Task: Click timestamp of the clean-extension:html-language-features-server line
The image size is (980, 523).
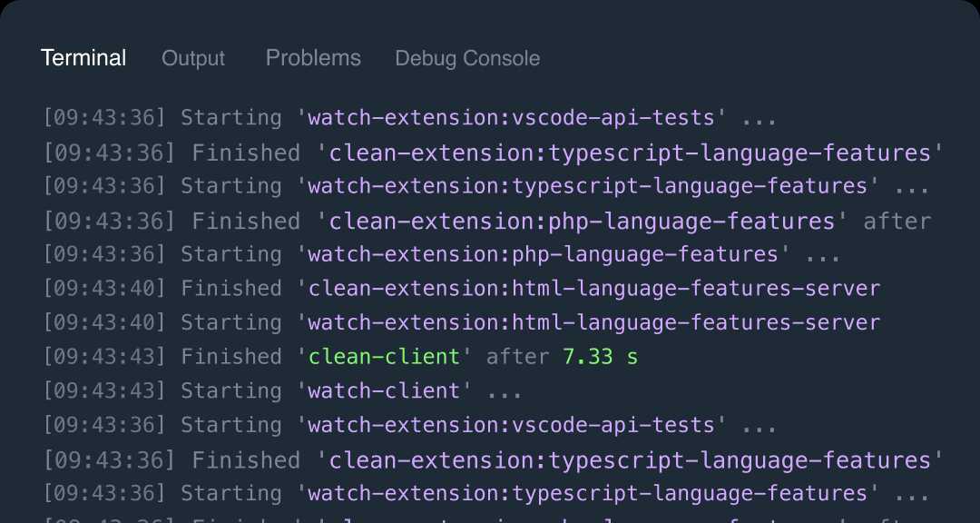Action: pyautogui.click(x=105, y=289)
